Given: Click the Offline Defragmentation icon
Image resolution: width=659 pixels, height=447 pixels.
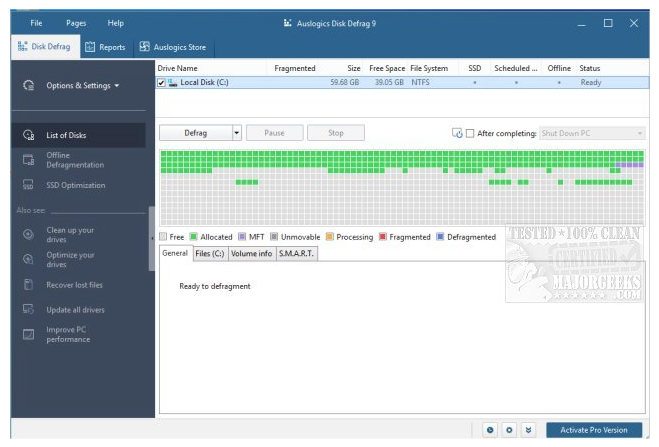Looking at the screenshot, I should click(x=29, y=160).
